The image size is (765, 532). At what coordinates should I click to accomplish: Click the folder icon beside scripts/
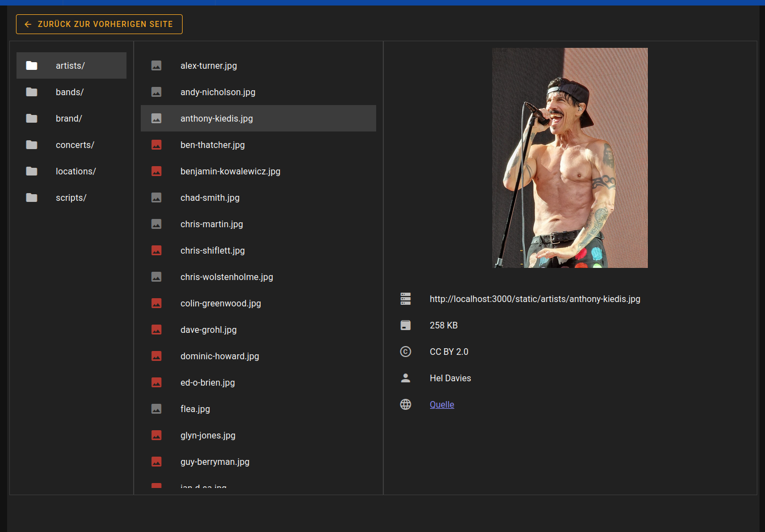[x=32, y=198]
